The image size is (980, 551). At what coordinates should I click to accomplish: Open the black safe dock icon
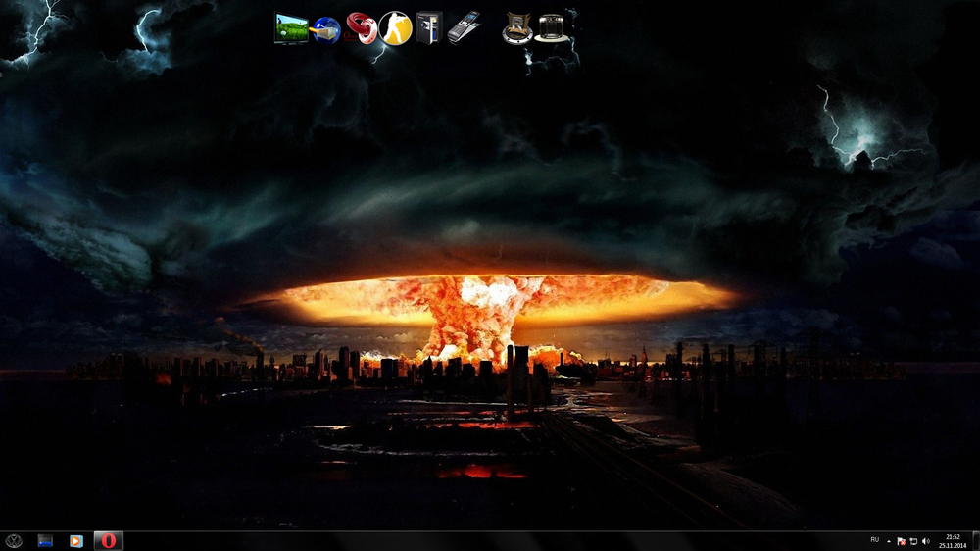[x=429, y=27]
